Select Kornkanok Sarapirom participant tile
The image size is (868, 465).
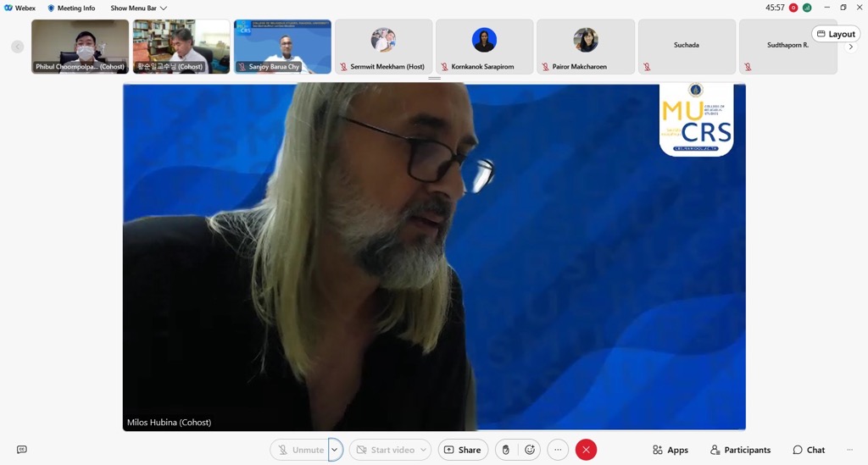[484, 47]
